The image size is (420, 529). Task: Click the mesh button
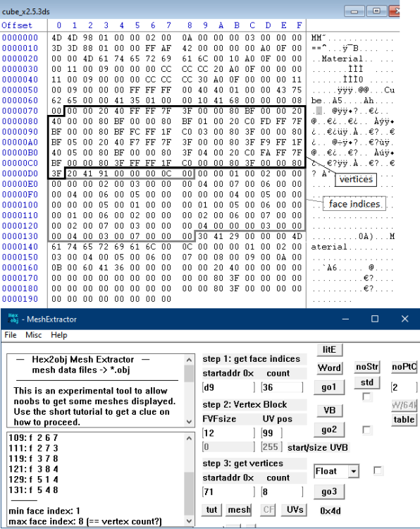click(240, 510)
